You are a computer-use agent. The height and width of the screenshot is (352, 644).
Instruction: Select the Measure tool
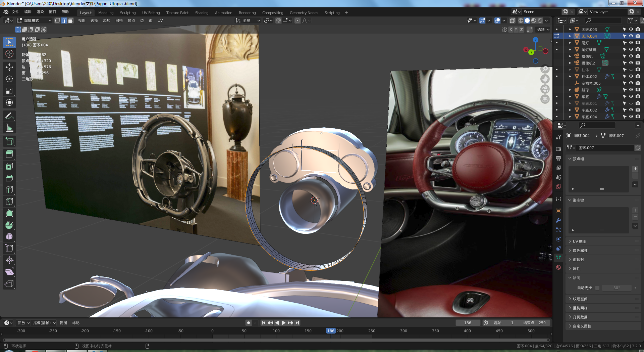click(x=9, y=128)
